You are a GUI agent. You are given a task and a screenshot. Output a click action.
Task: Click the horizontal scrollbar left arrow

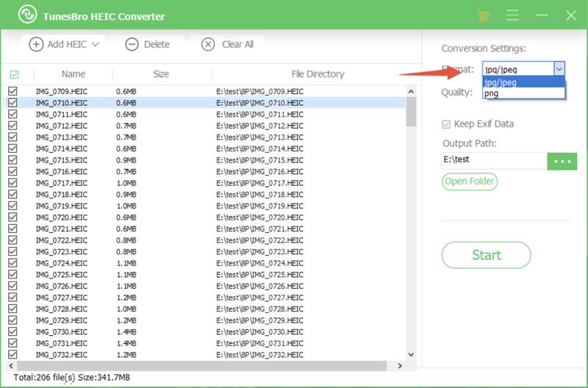click(x=11, y=365)
